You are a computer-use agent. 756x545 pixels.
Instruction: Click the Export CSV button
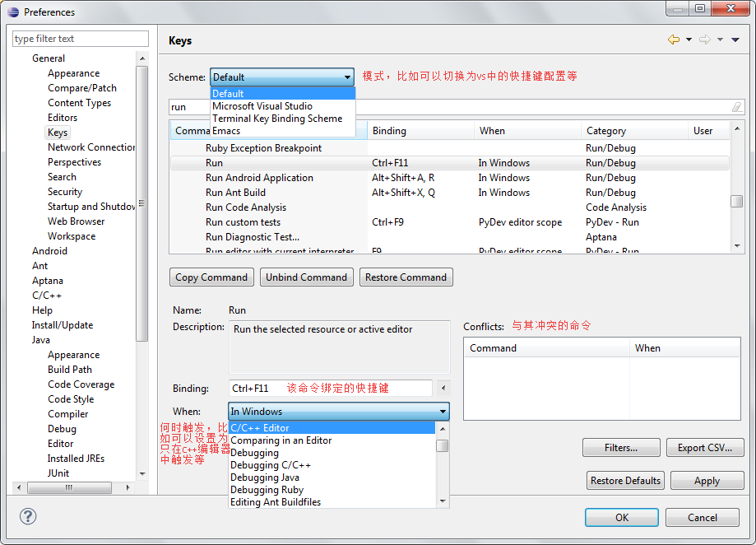coord(705,448)
